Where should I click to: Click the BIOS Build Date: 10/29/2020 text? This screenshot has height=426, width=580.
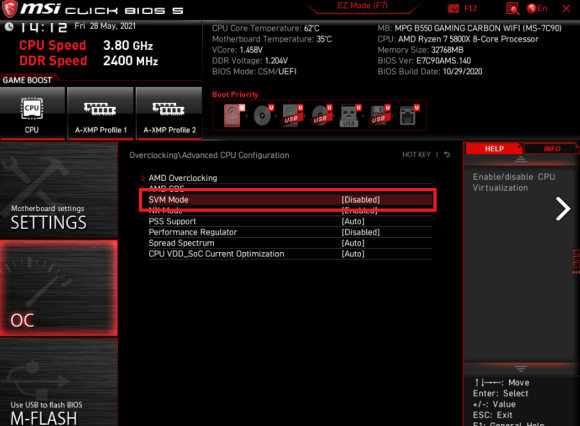pyautogui.click(x=430, y=71)
